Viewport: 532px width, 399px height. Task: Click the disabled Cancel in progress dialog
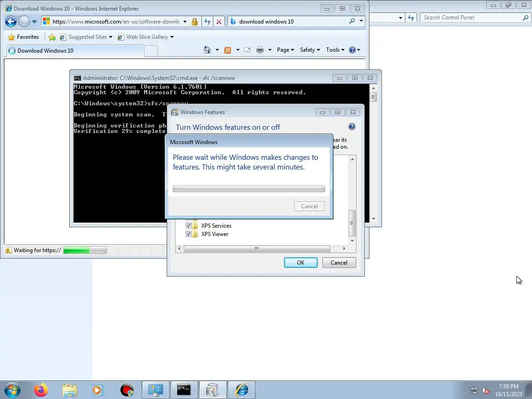pos(309,206)
